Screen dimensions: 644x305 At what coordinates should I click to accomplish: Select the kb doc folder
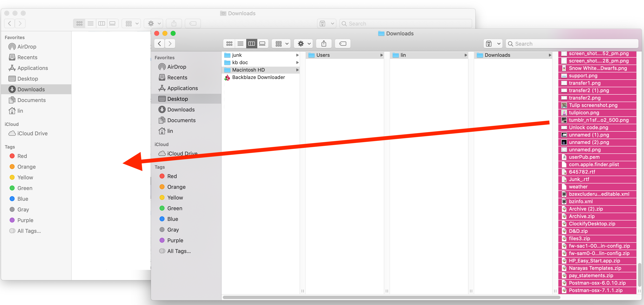click(x=261, y=62)
